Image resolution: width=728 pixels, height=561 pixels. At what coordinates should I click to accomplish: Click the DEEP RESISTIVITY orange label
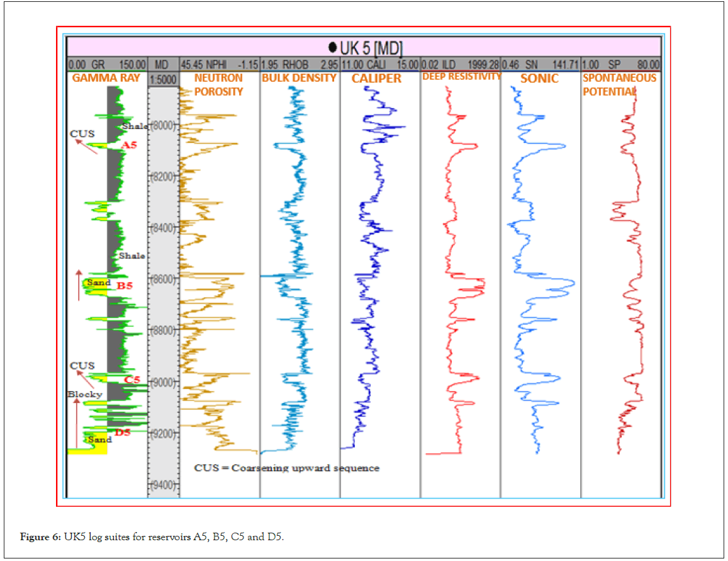(461, 76)
